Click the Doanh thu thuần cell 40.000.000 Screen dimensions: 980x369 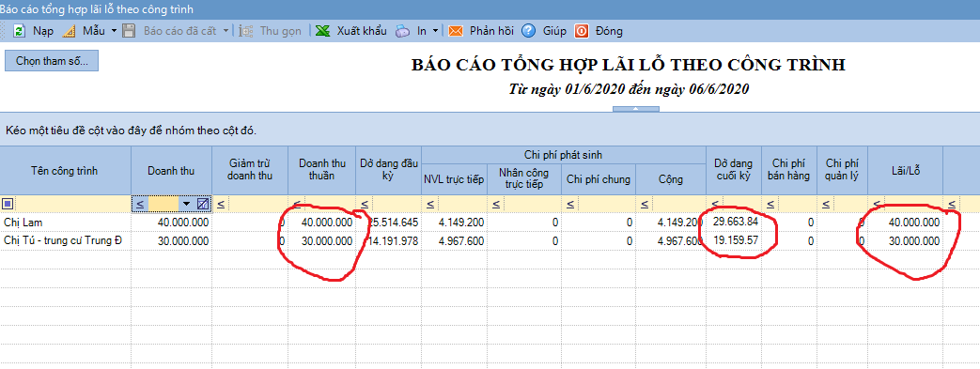coord(322,223)
